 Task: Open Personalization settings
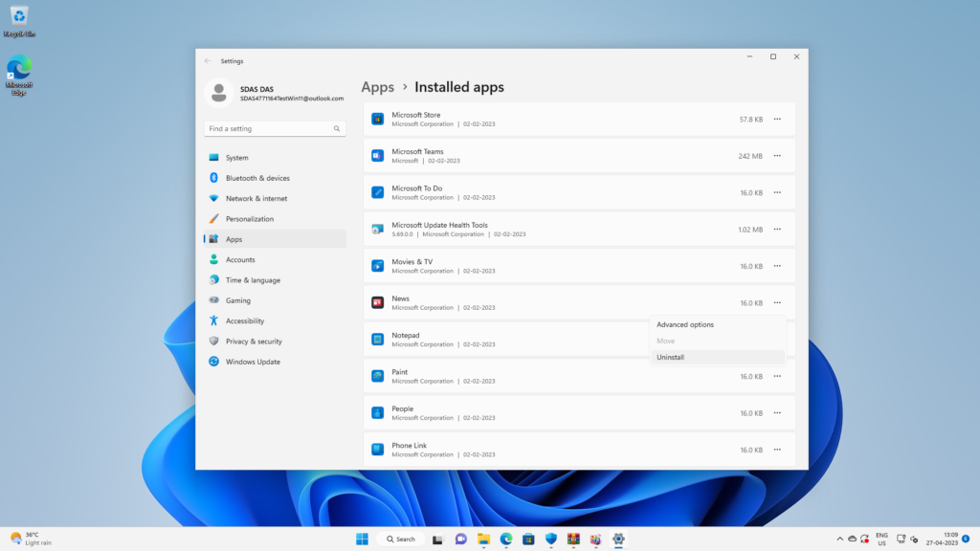pyautogui.click(x=275, y=219)
